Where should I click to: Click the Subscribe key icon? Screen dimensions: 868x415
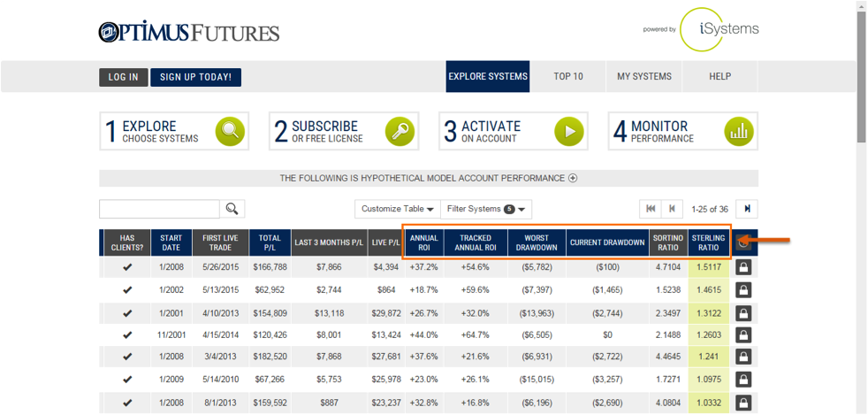click(x=400, y=131)
